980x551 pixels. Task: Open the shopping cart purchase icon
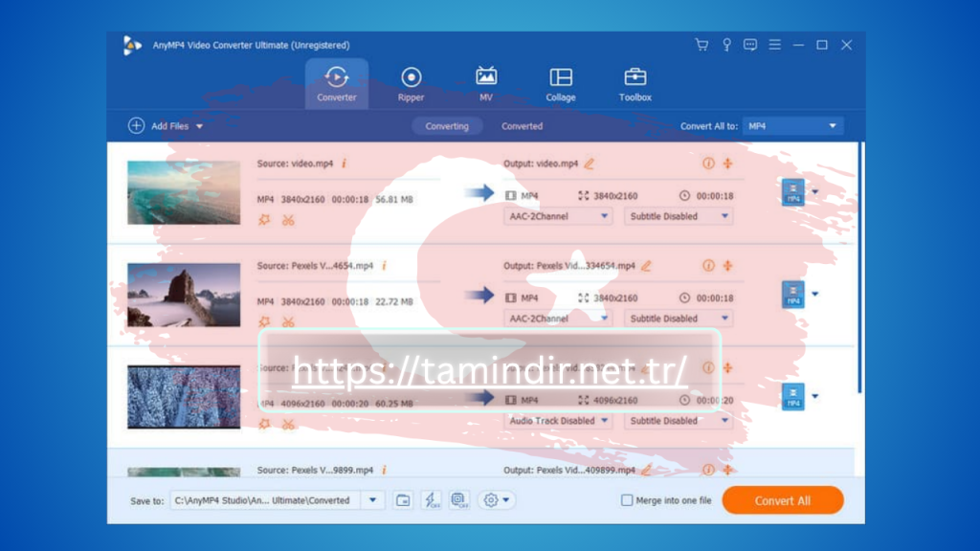(x=702, y=45)
